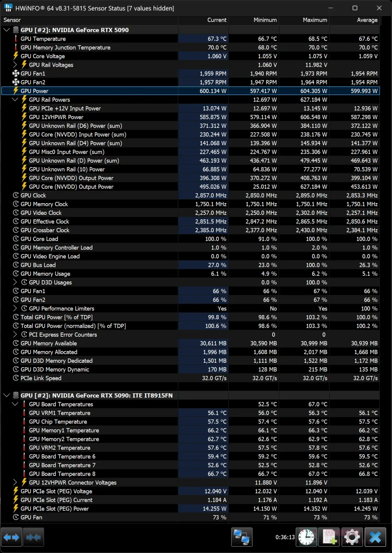
Task: Expand the GPU D3D Usages subtree
Action: [x=15, y=282]
